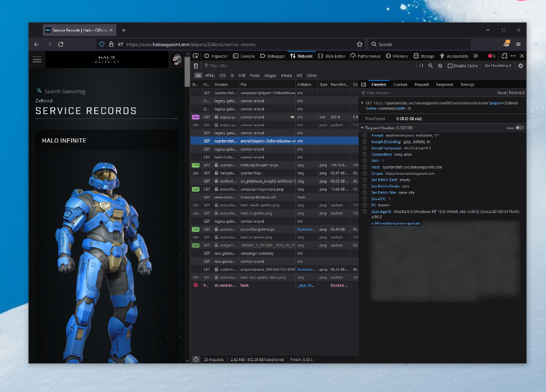This screenshot has height=392, width=546.
Task: Toggle responsive design mode icon
Action: tap(504, 56)
